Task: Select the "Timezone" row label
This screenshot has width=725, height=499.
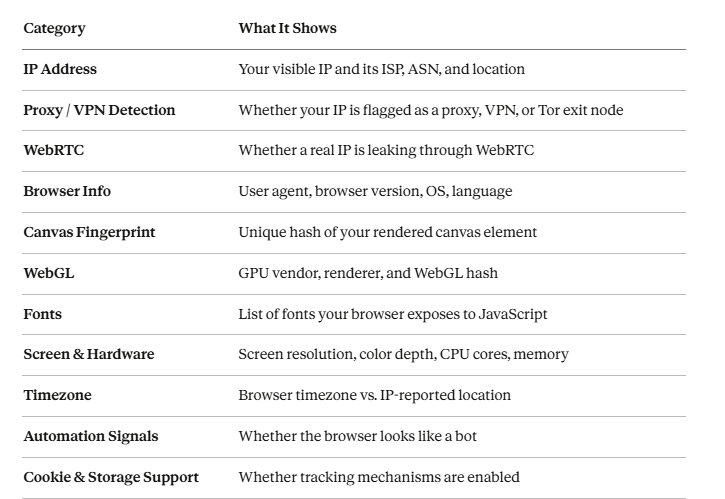Action: [x=57, y=395]
